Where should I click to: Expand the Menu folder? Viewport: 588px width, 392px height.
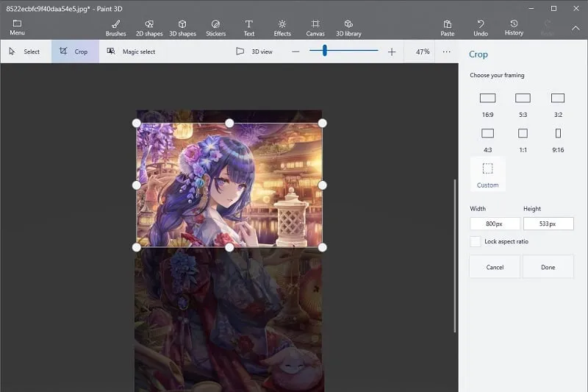click(x=17, y=28)
